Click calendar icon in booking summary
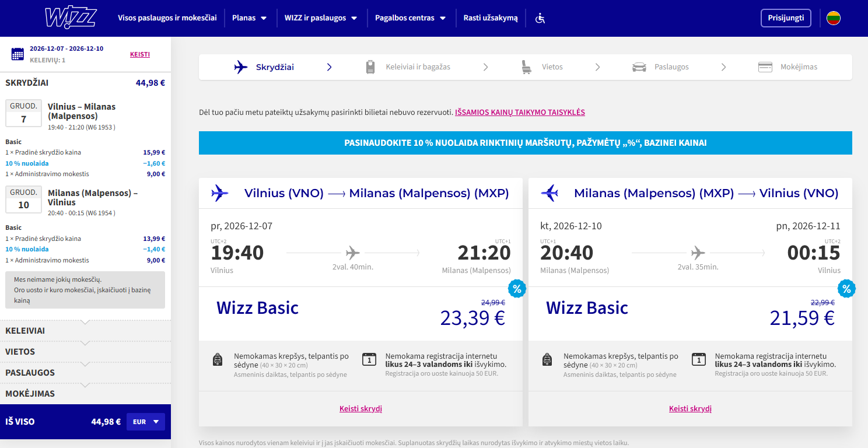This screenshot has height=448, width=868. pos(17,54)
